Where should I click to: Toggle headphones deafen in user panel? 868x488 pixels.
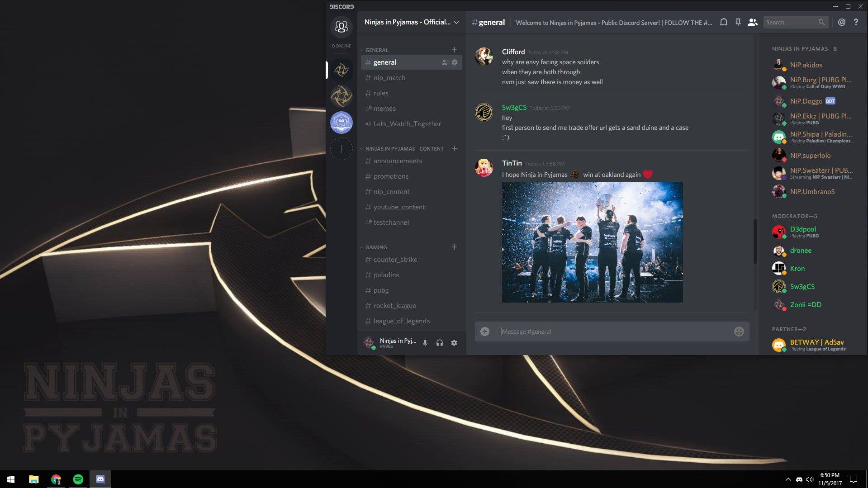click(439, 343)
